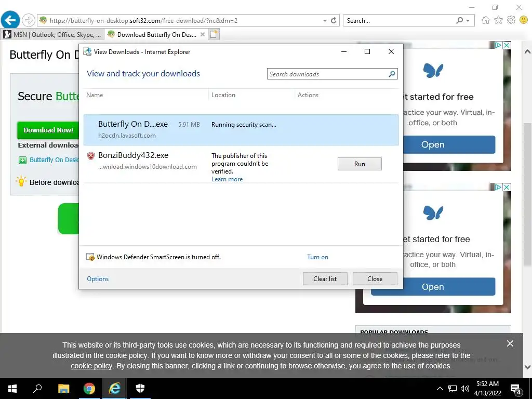
Task: Click the blue Back arrow in Internet Explorer
Action: [x=10, y=20]
